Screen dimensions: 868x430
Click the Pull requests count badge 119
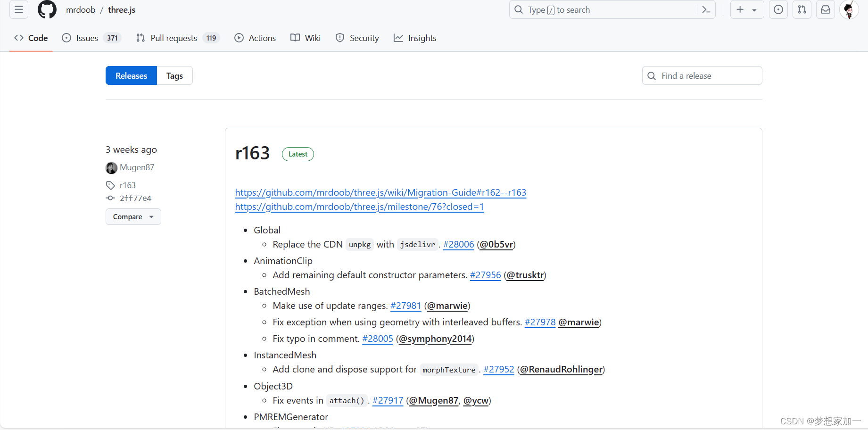pyautogui.click(x=211, y=38)
